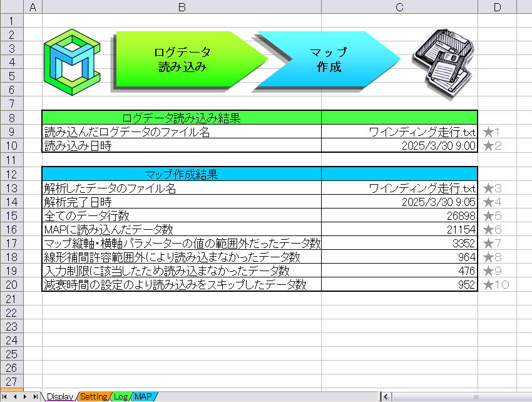Click the first-sheet navigation arrow

(x=5, y=396)
